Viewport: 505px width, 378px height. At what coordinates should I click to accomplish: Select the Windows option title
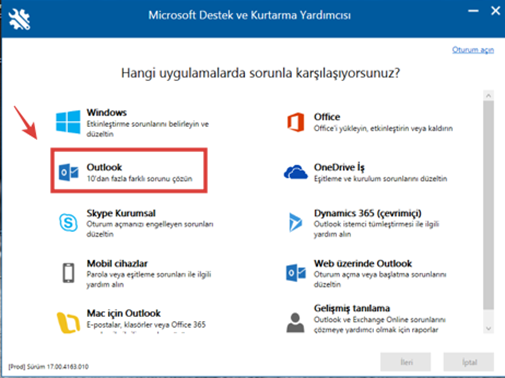point(107,112)
